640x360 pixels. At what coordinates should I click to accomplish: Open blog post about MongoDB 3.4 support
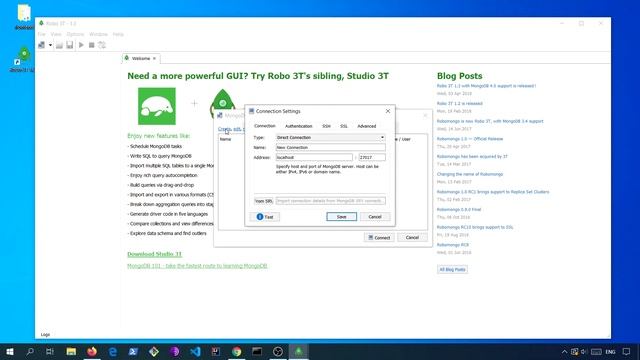pyautogui.click(x=490, y=121)
